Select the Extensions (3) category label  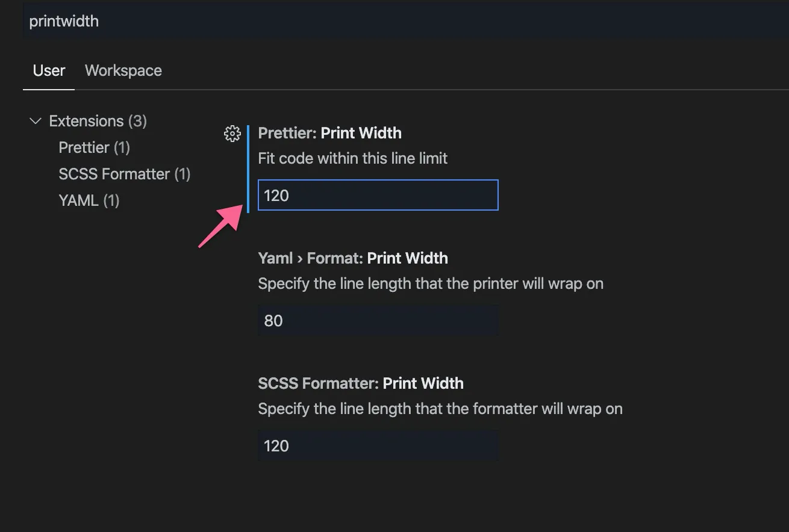click(x=98, y=121)
